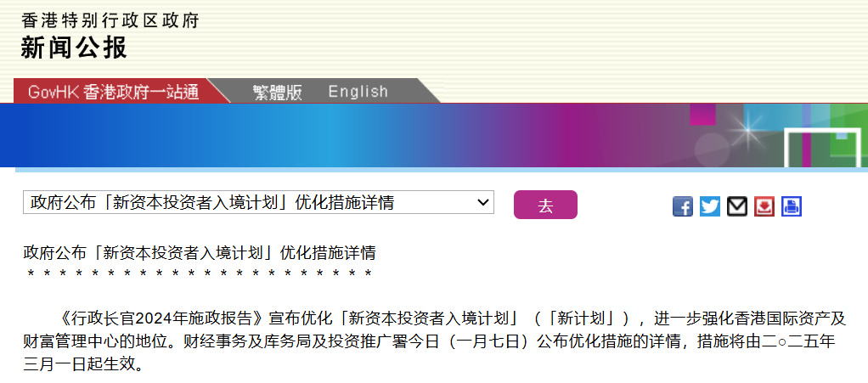Click the red download icon
This screenshot has height=383, width=868.
[764, 206]
